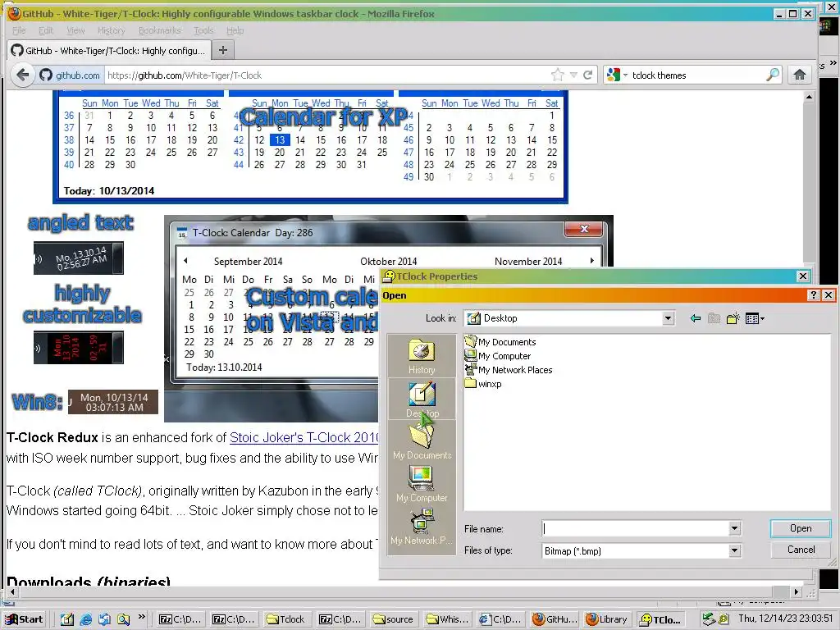The width and height of the screenshot is (840, 630).
Task: Go back in Firefox browser
Action: [x=22, y=75]
